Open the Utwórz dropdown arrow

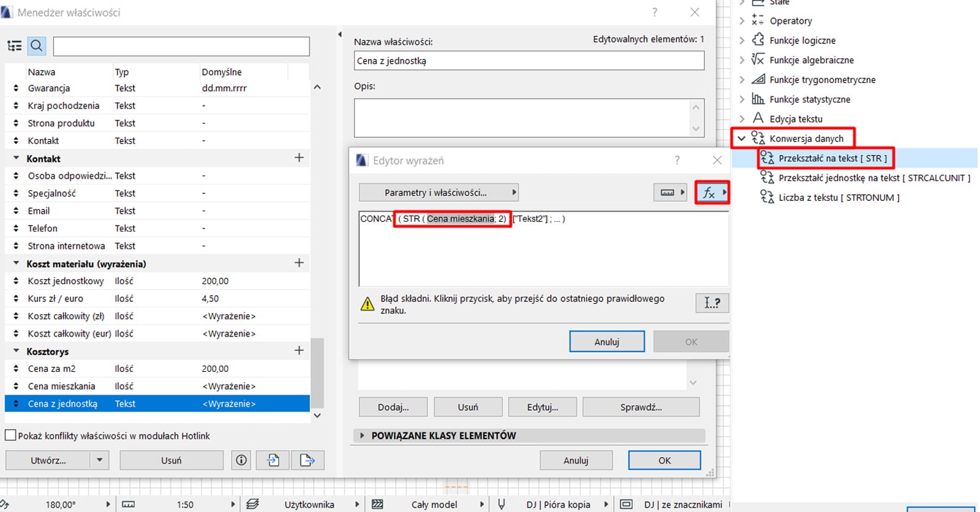pos(99,460)
